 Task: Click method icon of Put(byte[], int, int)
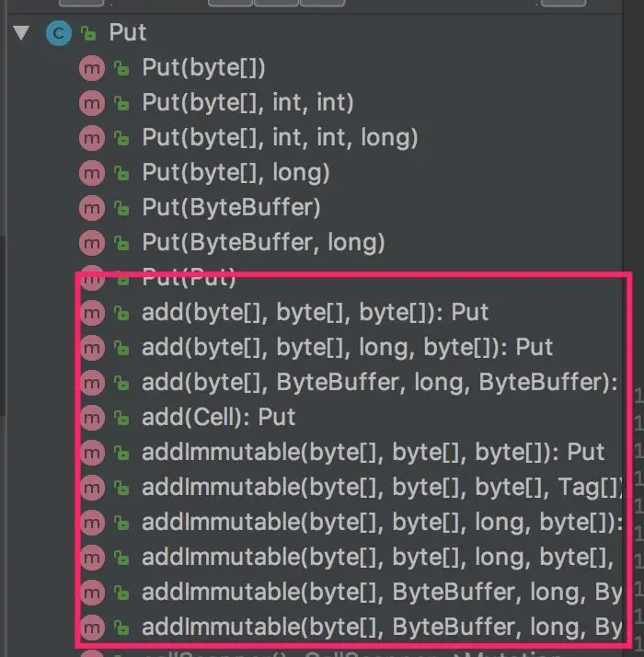[92, 103]
